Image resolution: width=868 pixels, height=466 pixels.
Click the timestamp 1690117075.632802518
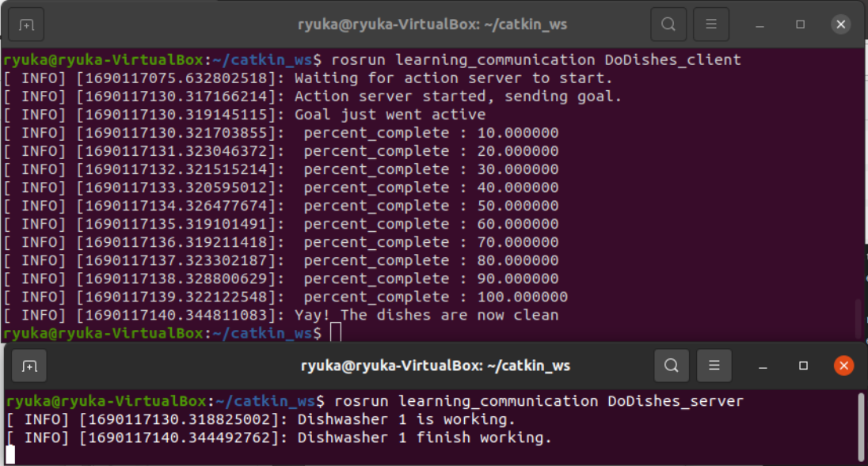176,78
